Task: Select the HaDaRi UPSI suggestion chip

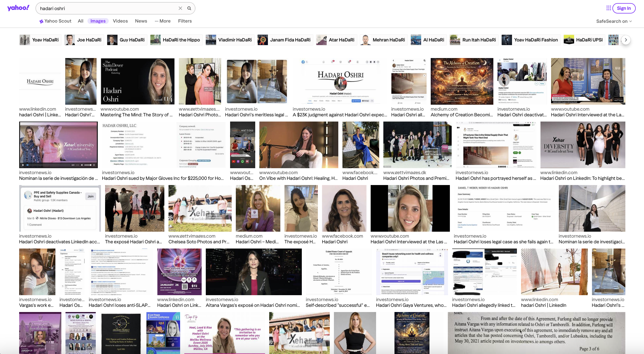Action: point(584,40)
